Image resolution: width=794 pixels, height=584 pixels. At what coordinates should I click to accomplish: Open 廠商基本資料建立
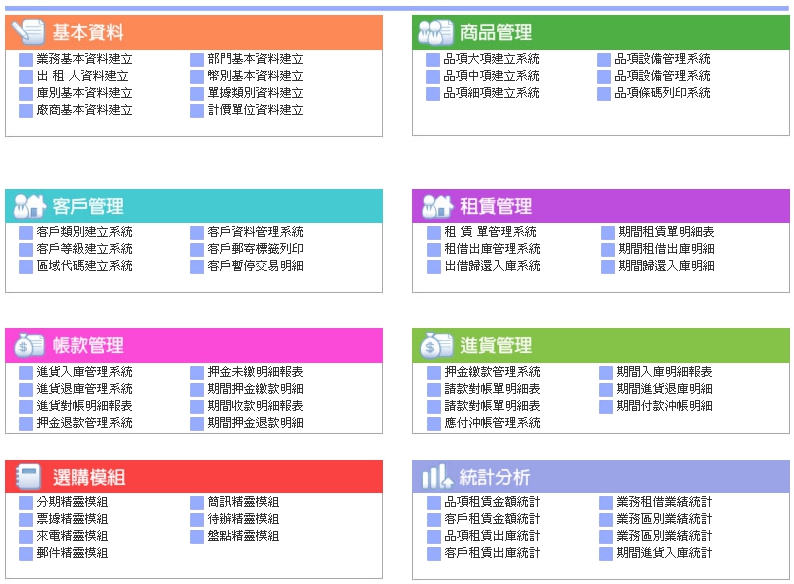(84, 110)
